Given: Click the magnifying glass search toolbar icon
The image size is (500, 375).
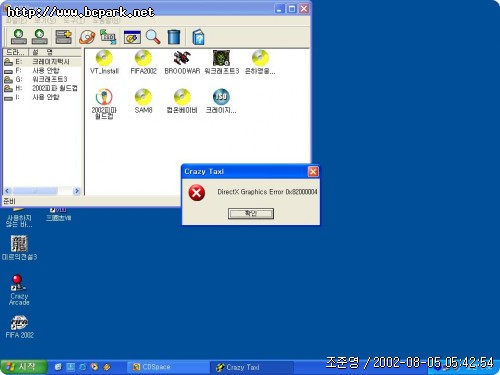Looking at the screenshot, I should pos(153,37).
